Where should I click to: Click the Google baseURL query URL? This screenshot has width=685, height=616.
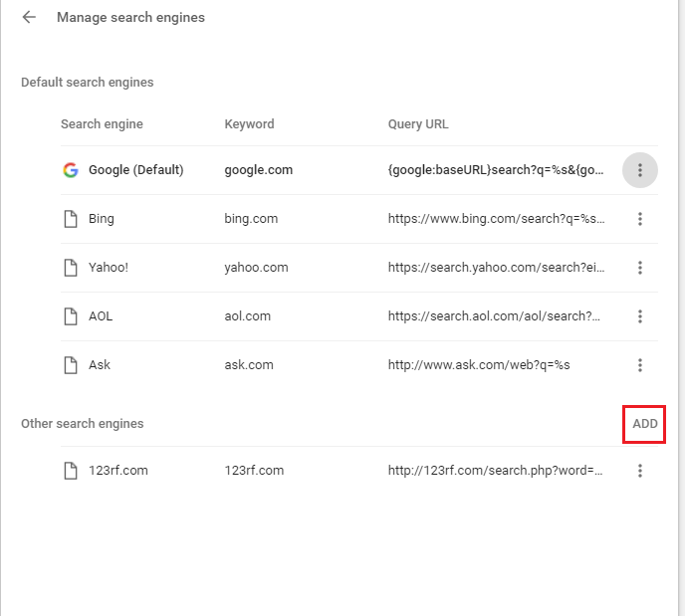(496, 170)
